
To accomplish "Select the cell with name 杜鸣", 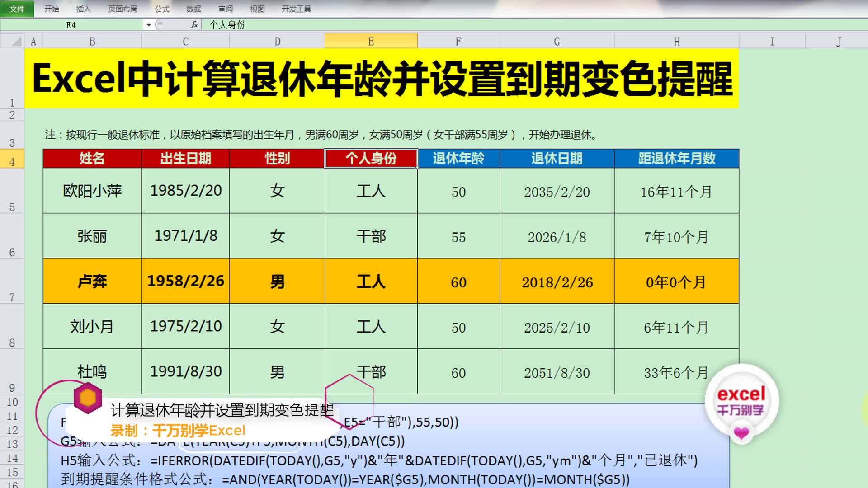I will pos(92,371).
